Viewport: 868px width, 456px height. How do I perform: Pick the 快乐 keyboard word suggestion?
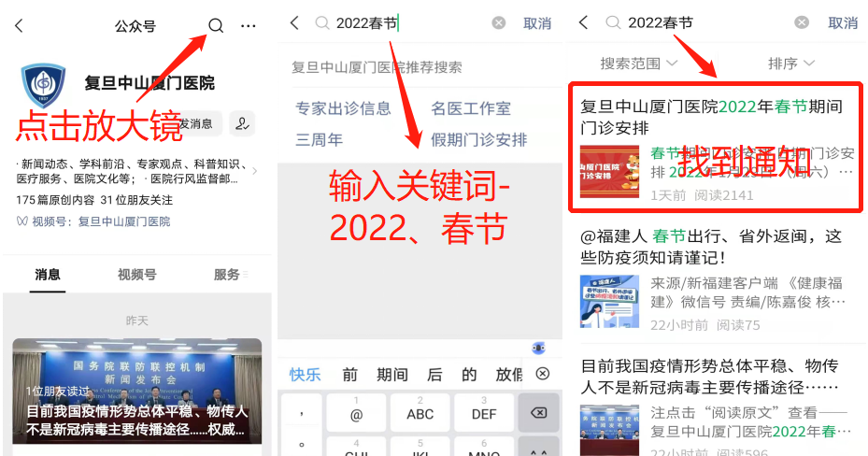305,375
